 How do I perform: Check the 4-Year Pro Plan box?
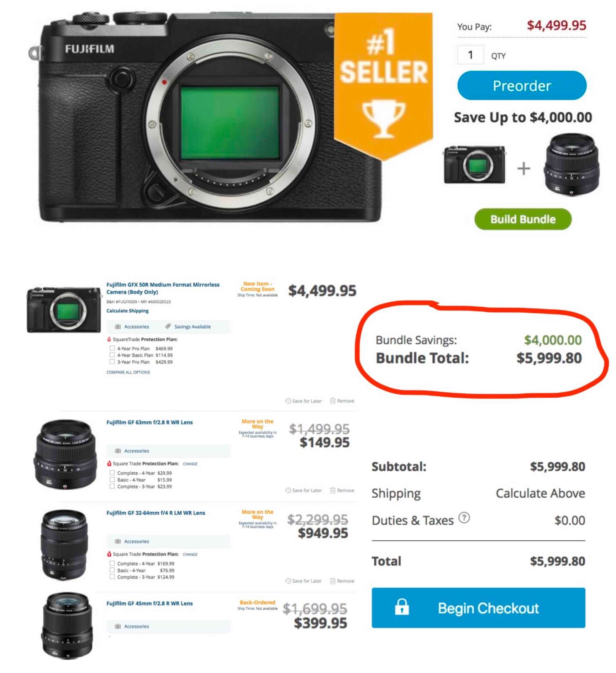click(112, 348)
